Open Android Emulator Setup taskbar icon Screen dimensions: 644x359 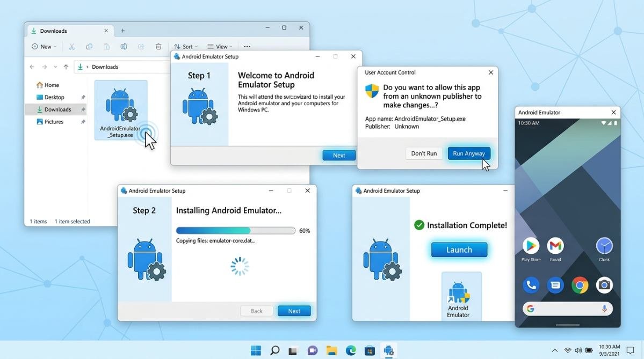pyautogui.click(x=388, y=350)
